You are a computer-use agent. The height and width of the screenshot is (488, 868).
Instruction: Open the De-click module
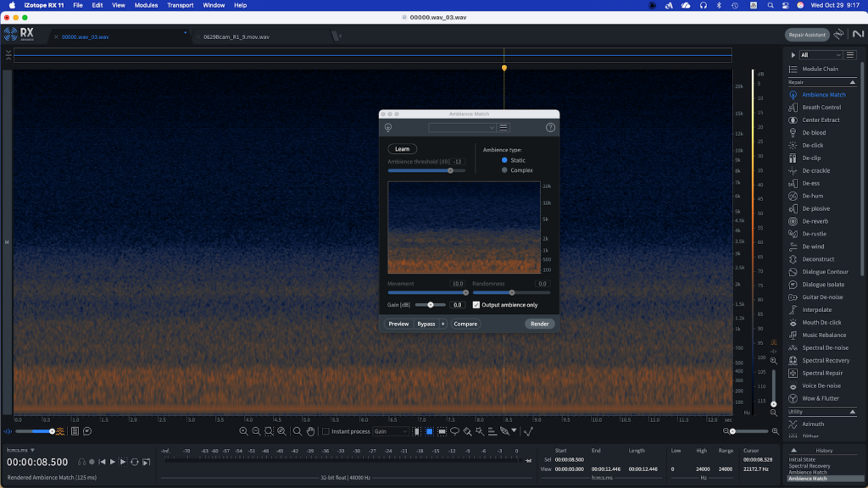(x=812, y=145)
